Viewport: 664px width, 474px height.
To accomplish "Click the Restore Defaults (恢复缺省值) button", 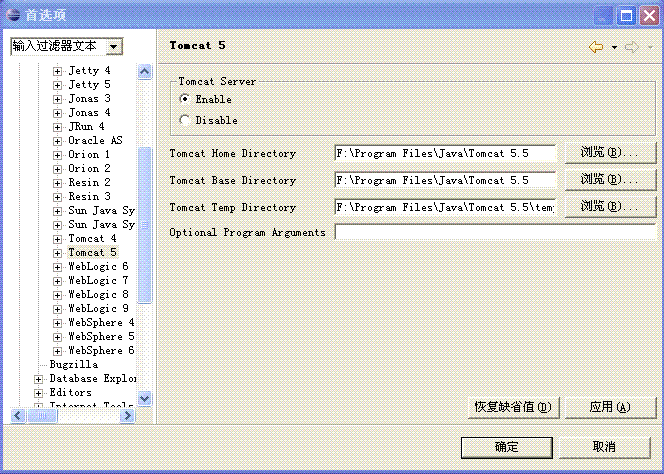I will click(x=514, y=407).
